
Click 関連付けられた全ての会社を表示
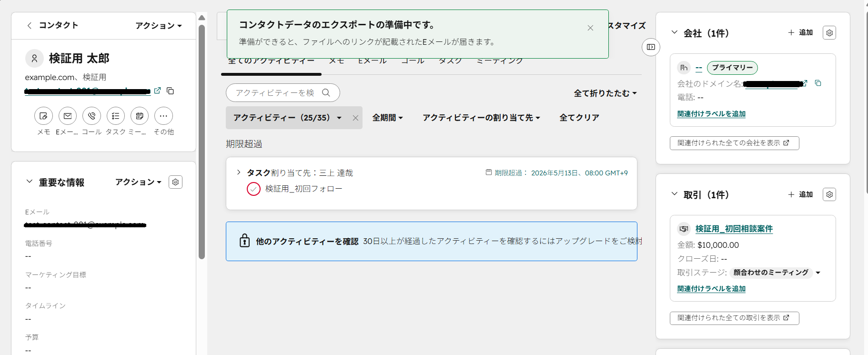point(734,143)
